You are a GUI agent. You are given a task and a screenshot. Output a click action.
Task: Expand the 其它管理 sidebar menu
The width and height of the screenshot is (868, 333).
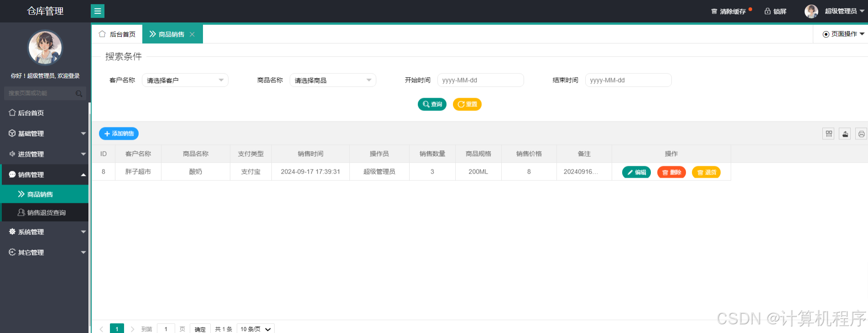tap(44, 252)
